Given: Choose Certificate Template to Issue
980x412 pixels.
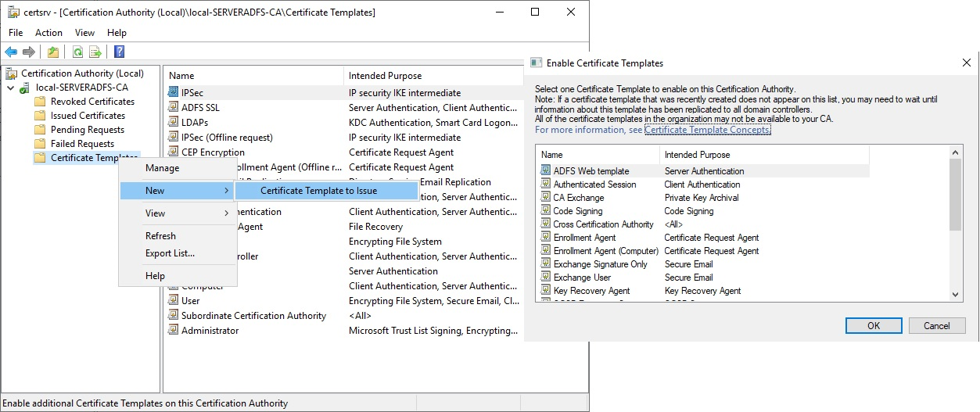Looking at the screenshot, I should [x=318, y=191].
